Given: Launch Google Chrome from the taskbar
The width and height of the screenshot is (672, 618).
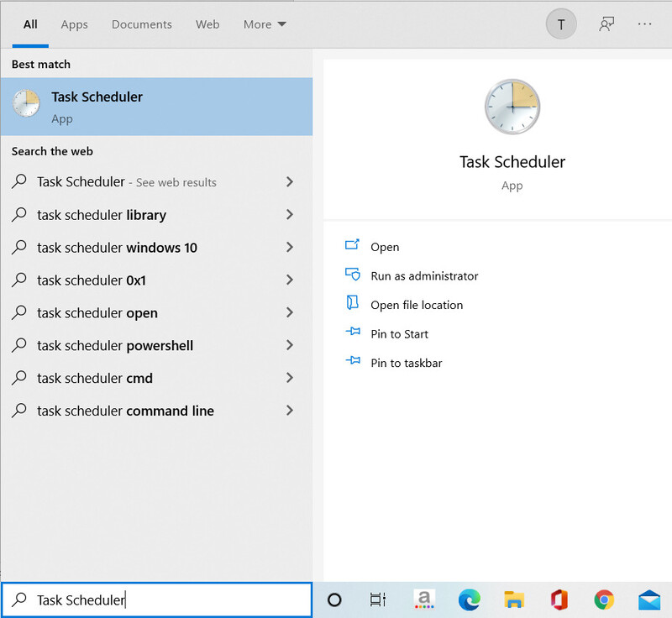Looking at the screenshot, I should (604, 600).
